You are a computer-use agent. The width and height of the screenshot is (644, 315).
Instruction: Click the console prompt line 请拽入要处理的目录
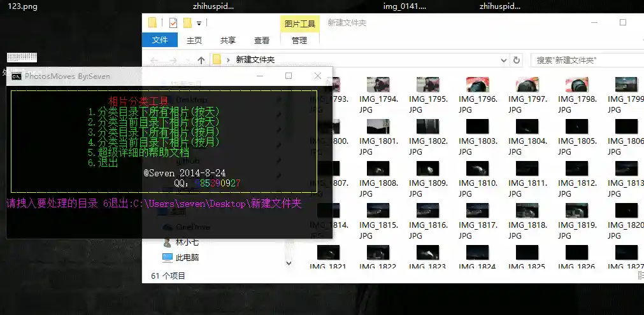(x=154, y=204)
